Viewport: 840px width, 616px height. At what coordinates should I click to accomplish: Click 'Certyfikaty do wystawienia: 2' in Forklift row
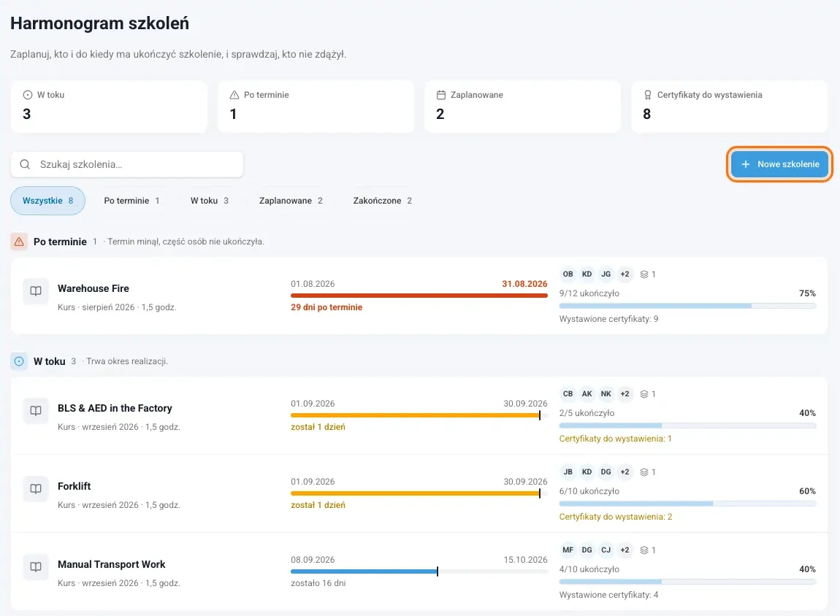tap(616, 517)
